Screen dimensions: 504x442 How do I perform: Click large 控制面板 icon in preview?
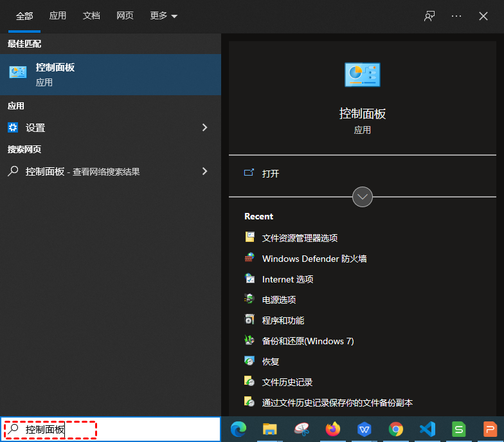(363, 75)
